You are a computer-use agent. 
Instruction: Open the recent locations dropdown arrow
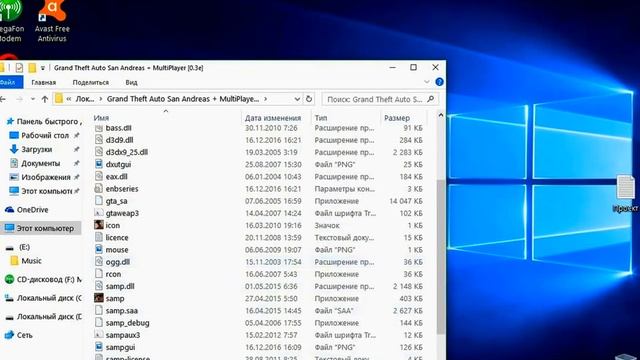click(x=33, y=99)
